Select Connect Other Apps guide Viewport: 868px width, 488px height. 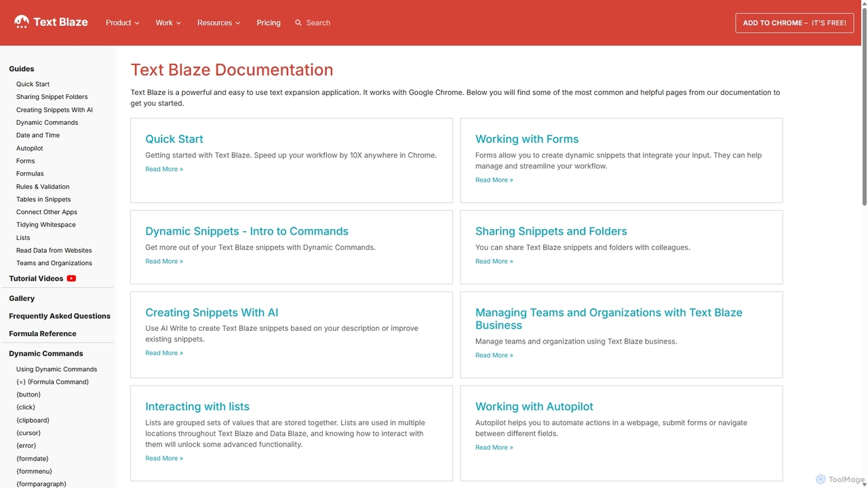(x=47, y=212)
